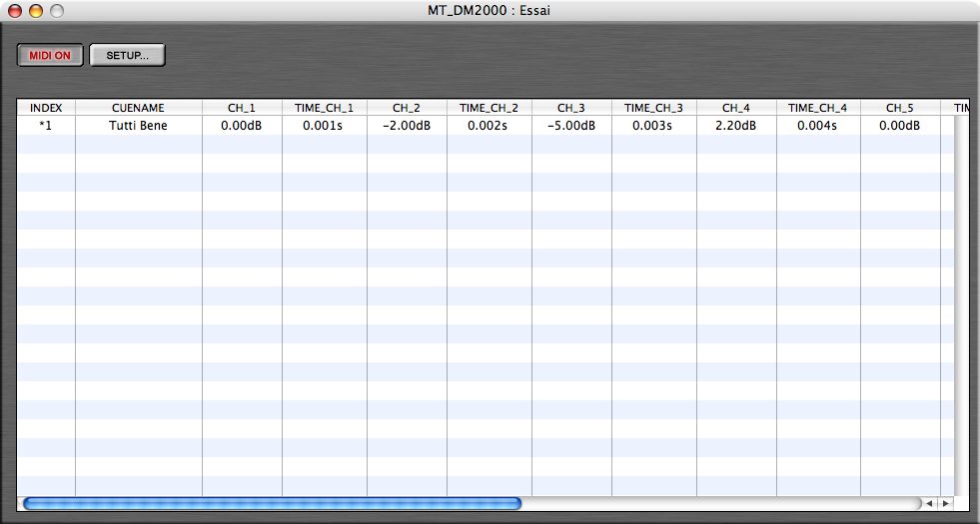
Task: Close the MT_DM2000 window
Action: click(14, 11)
